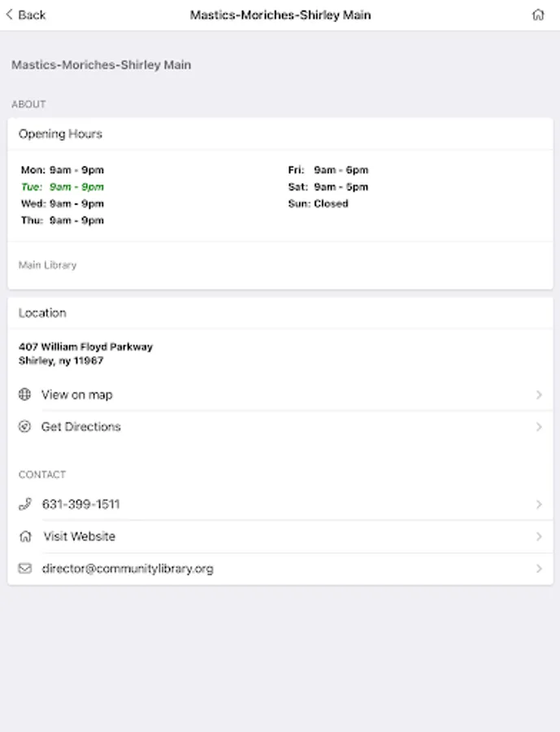Open View on map link

point(77,394)
